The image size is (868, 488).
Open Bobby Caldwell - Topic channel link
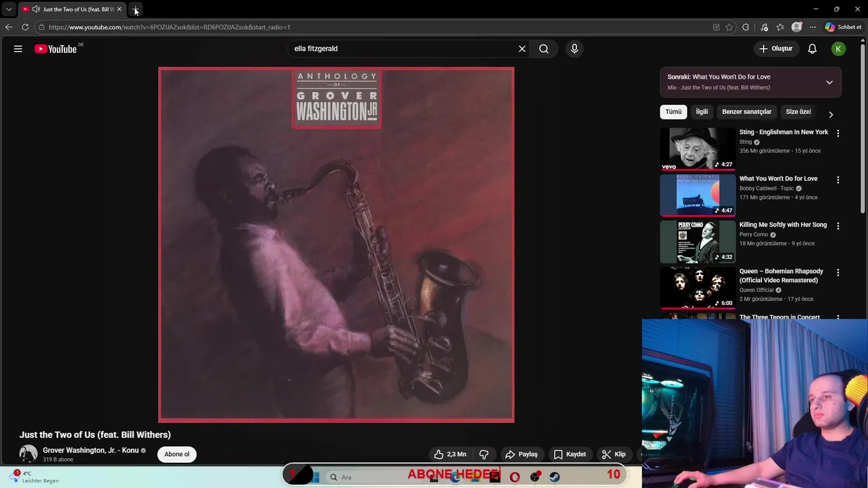pos(767,188)
